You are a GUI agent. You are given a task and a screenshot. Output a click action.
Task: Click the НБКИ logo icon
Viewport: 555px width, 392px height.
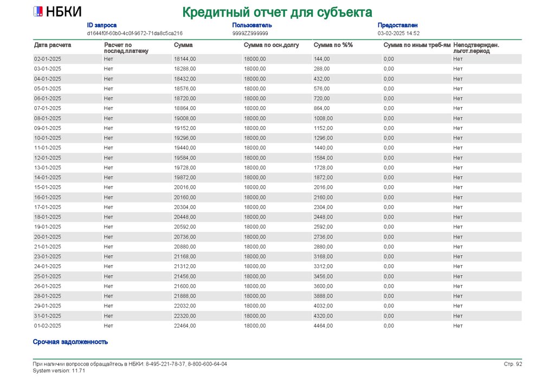pyautogui.click(x=38, y=12)
